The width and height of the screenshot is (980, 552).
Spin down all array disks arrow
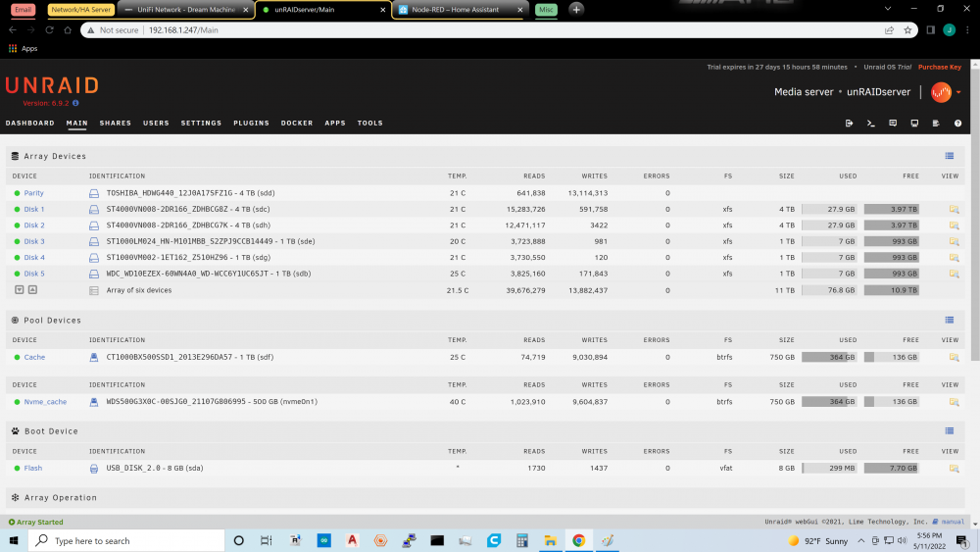click(20, 290)
